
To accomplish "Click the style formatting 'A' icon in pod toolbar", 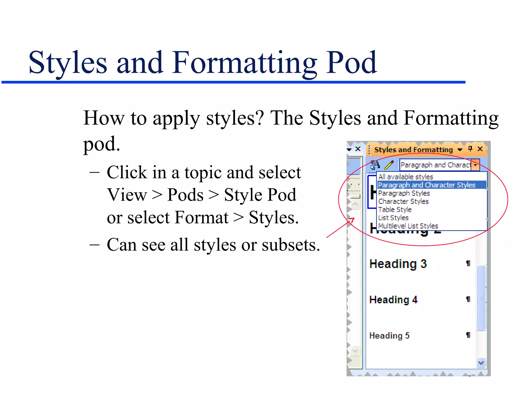I will point(375,165).
